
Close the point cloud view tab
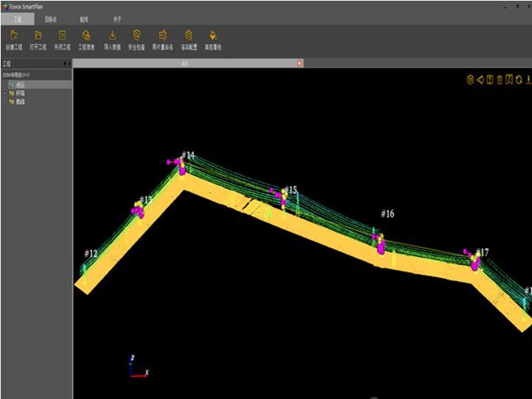pos(299,63)
